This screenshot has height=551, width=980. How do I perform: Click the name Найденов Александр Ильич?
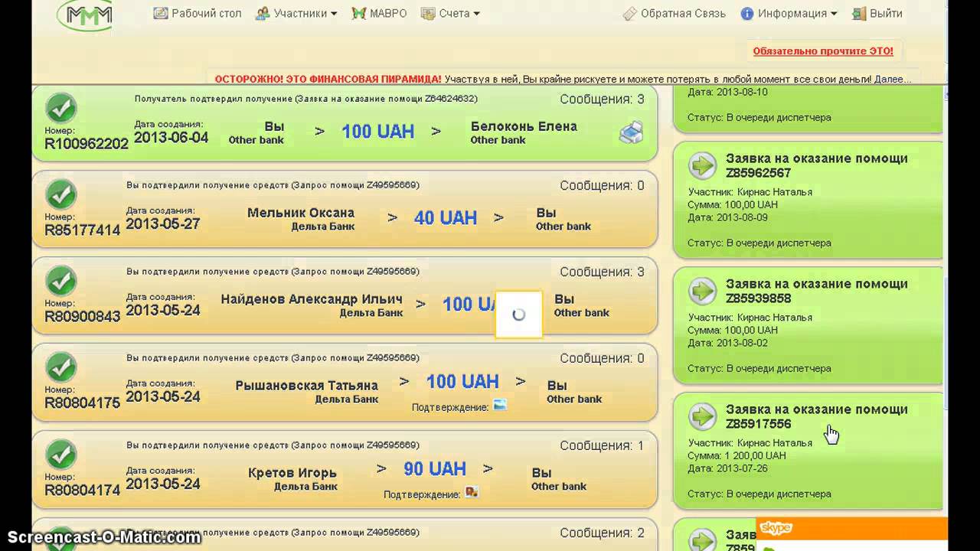coord(312,299)
